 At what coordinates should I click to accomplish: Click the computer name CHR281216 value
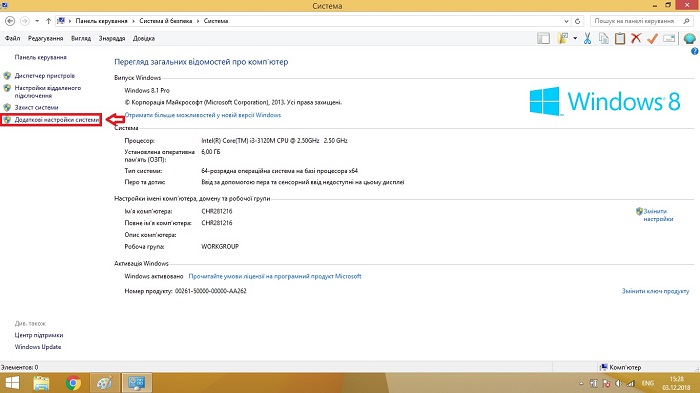217,211
